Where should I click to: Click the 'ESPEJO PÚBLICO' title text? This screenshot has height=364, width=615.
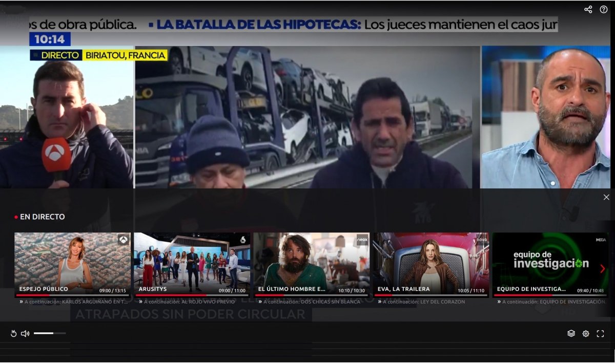pos(44,289)
